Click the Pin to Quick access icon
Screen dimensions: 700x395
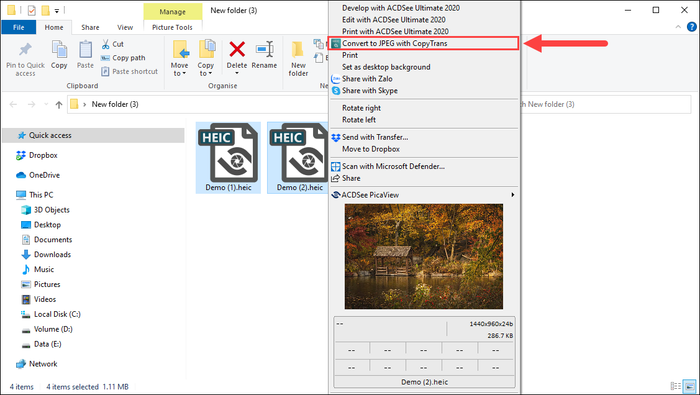(25, 50)
